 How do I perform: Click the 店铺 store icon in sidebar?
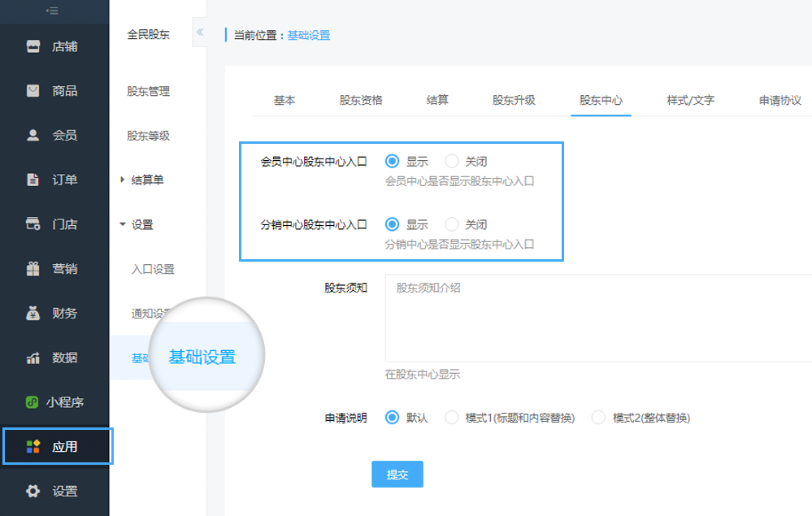coord(33,46)
